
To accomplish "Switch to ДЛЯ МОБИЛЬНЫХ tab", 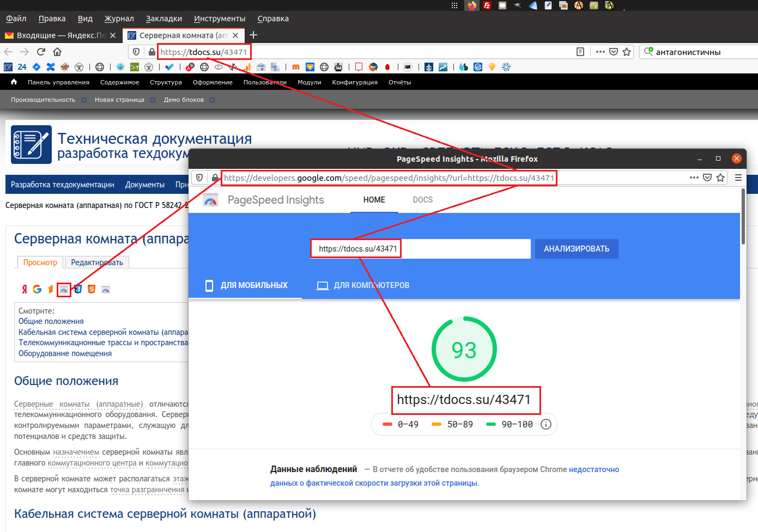I will (x=245, y=285).
